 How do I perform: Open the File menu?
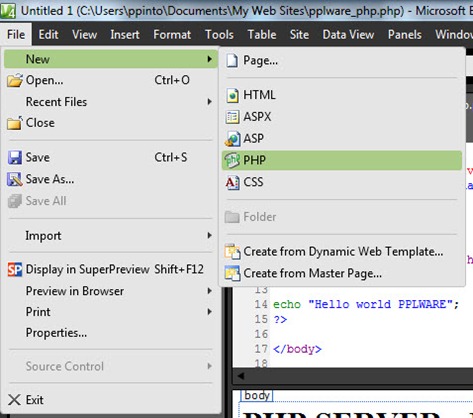tap(16, 34)
